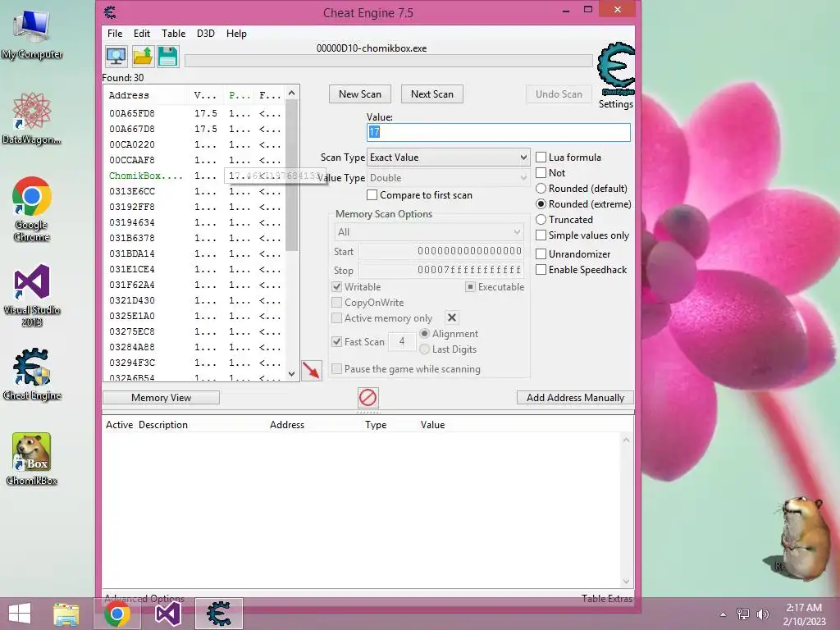Click the Cheat Engine title bar icon
The image size is (840, 630).
[x=111, y=11]
